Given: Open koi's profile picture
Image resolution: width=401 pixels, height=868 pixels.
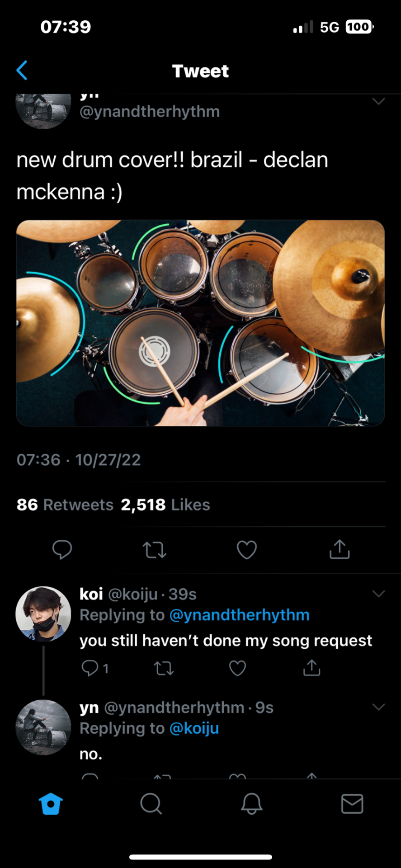Looking at the screenshot, I should point(43,614).
